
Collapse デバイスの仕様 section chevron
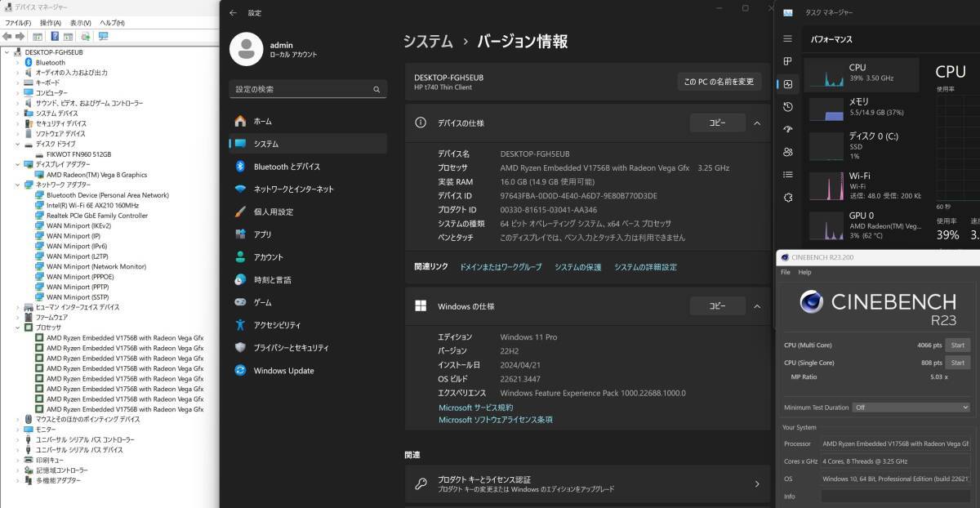(x=757, y=123)
